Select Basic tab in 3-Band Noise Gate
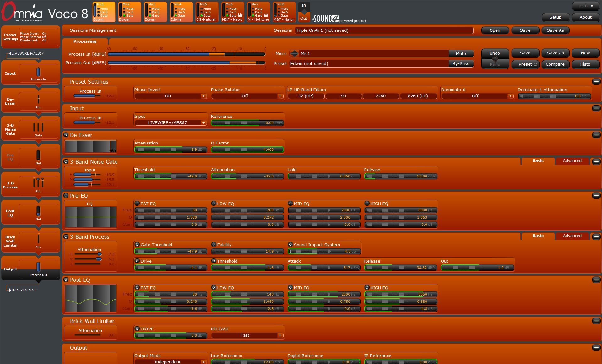Screen dimensions: 602x364 click(538, 161)
